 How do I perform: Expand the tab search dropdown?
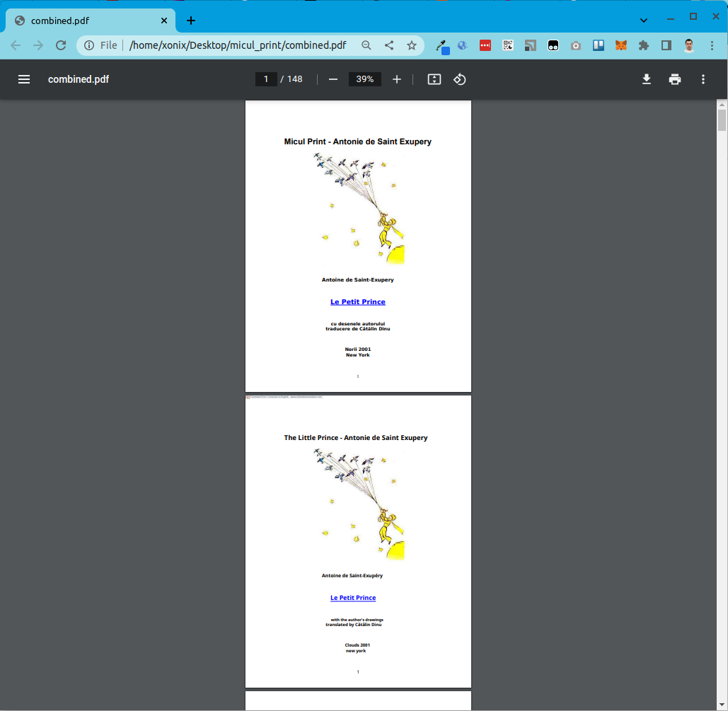(x=644, y=21)
